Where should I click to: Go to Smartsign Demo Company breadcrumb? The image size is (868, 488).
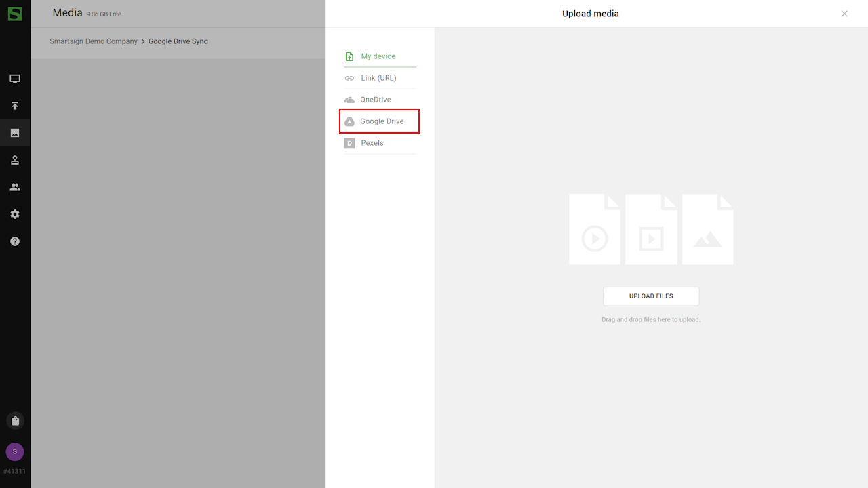coord(94,41)
